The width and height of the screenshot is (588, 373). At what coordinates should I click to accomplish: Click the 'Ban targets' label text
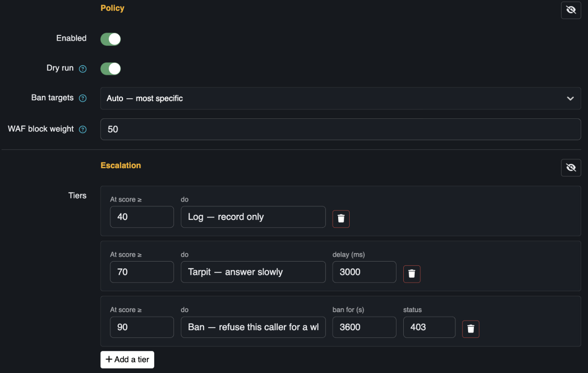[x=52, y=98]
